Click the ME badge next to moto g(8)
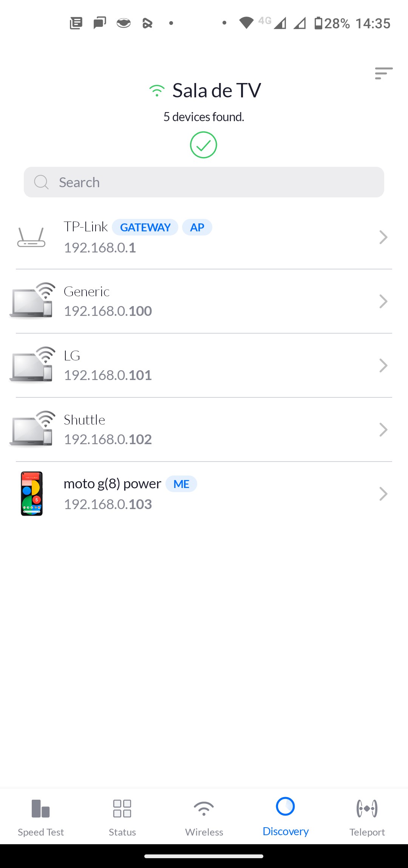Image resolution: width=408 pixels, height=868 pixels. coord(181,484)
